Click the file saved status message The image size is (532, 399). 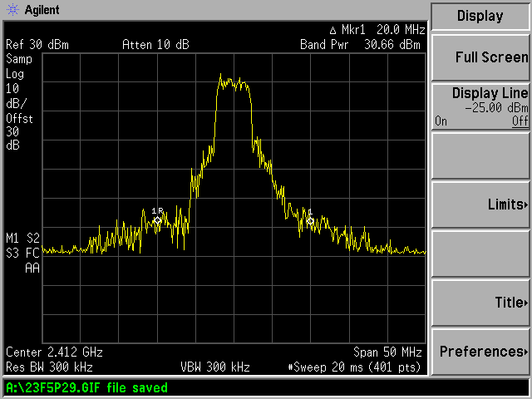(x=87, y=387)
